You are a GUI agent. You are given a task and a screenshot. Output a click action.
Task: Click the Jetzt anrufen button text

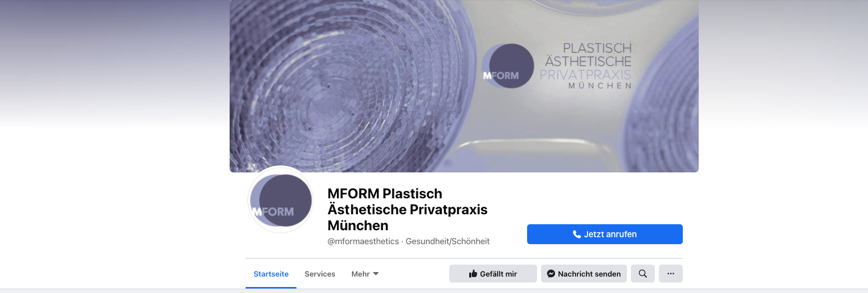[610, 234]
